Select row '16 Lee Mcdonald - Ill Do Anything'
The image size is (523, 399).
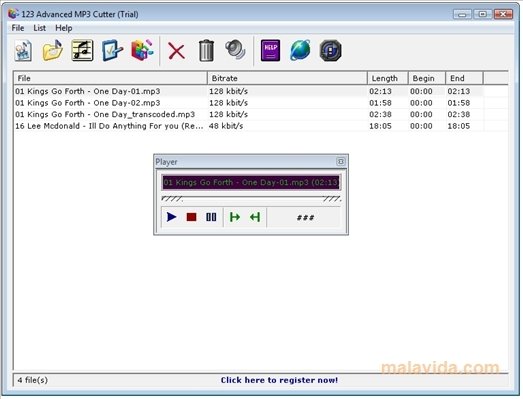(248, 126)
